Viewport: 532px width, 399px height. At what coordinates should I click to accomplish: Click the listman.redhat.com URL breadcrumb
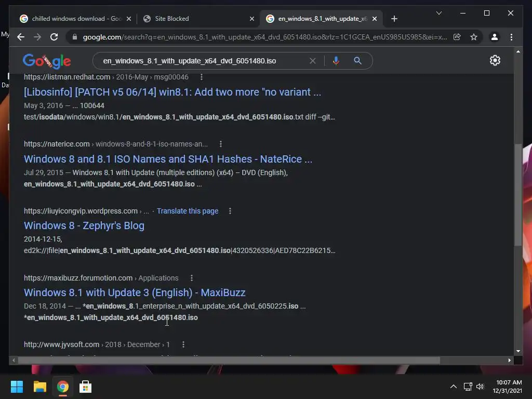tap(106, 77)
